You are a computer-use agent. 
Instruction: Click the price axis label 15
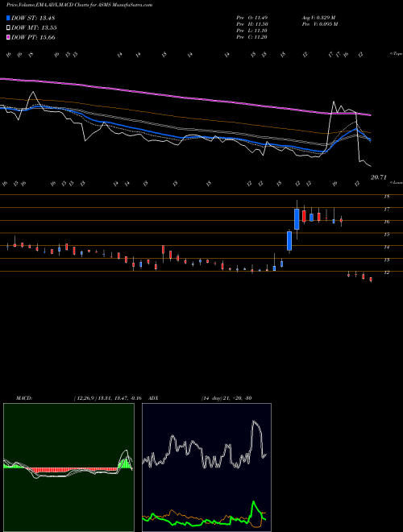[x=386, y=235]
